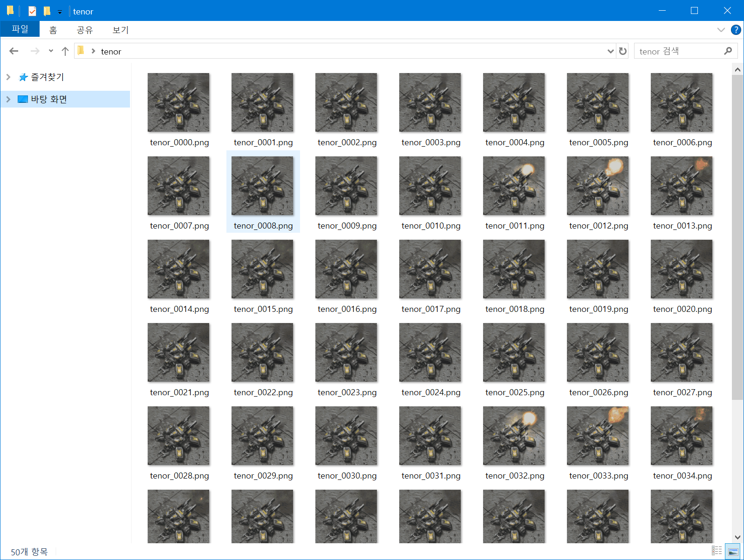Open Customize Quick Access Toolbar dropdown
744x560 pixels.
point(60,12)
